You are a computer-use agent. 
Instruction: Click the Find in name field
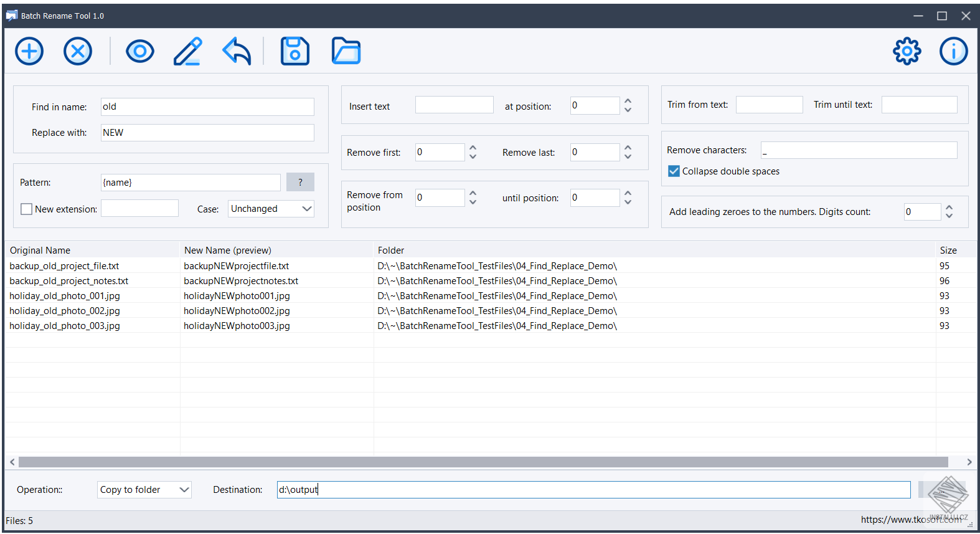tap(207, 107)
